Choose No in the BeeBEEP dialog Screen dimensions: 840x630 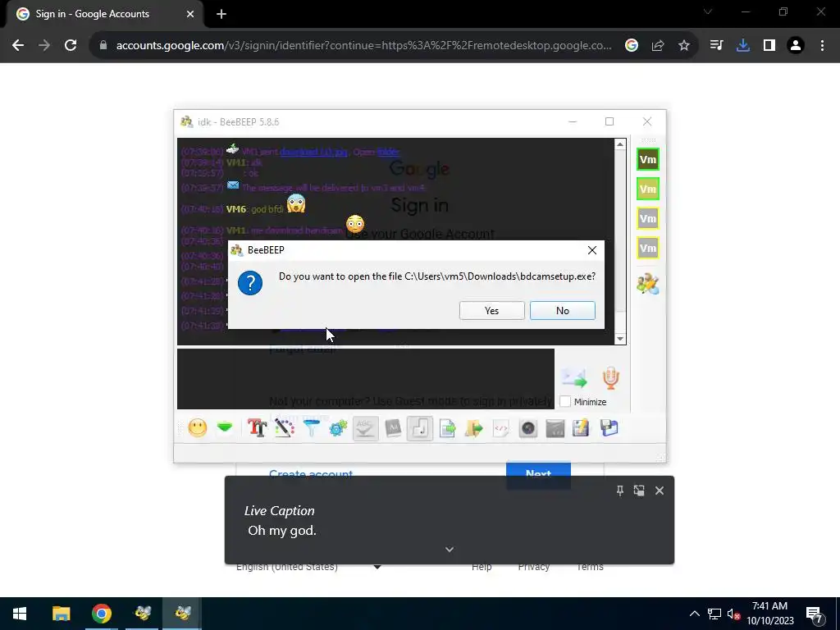[x=563, y=311]
